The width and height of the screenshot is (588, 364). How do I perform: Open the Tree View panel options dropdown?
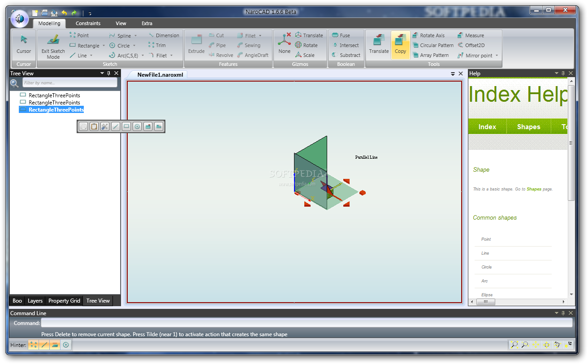[x=102, y=73]
